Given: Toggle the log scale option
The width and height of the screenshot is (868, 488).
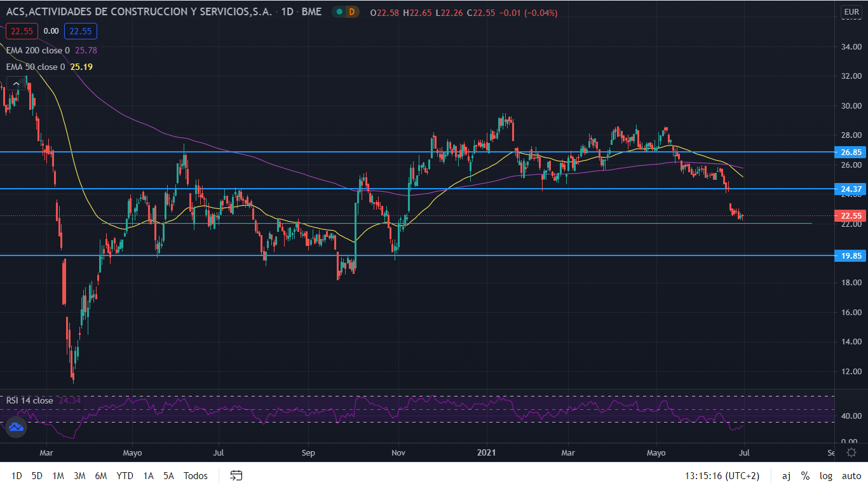Looking at the screenshot, I should [x=825, y=475].
